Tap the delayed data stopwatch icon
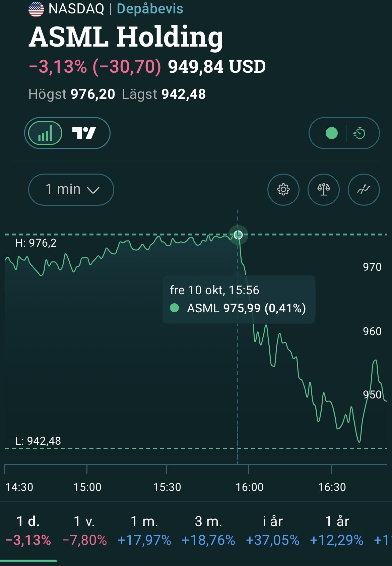 coord(360,133)
